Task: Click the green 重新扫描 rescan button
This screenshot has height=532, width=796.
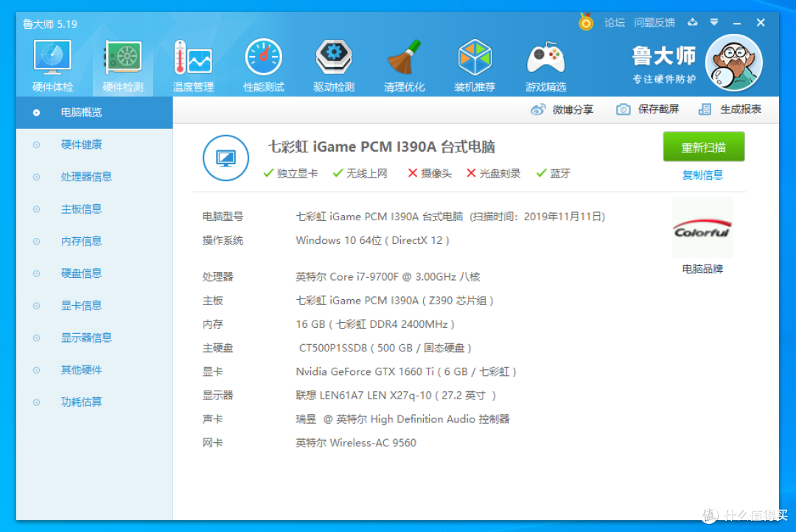Action: (704, 147)
